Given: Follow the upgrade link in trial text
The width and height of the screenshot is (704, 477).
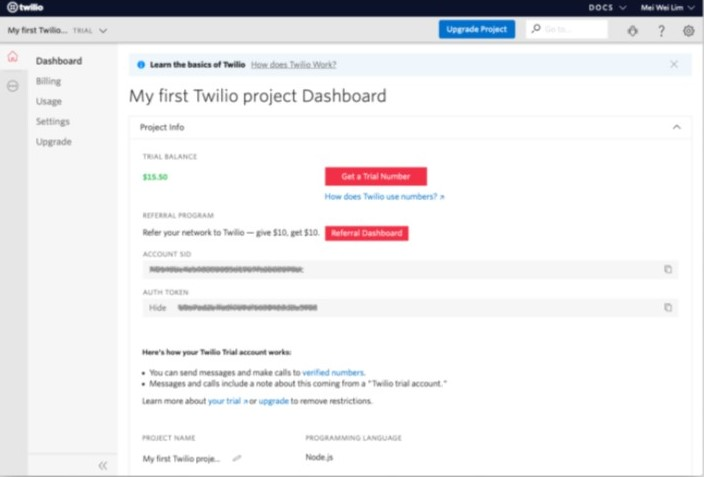Looking at the screenshot, I should 273,401.
